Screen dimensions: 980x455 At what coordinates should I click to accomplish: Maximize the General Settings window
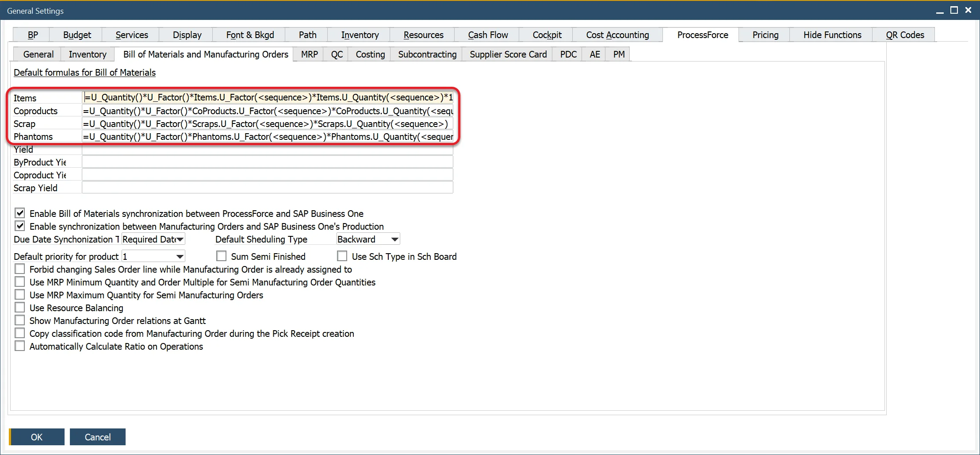click(954, 11)
